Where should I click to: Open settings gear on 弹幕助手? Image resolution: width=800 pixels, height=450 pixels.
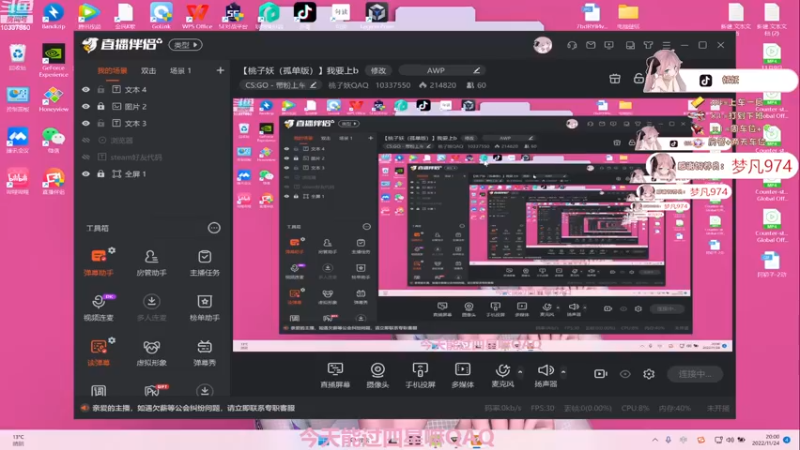click(x=112, y=250)
